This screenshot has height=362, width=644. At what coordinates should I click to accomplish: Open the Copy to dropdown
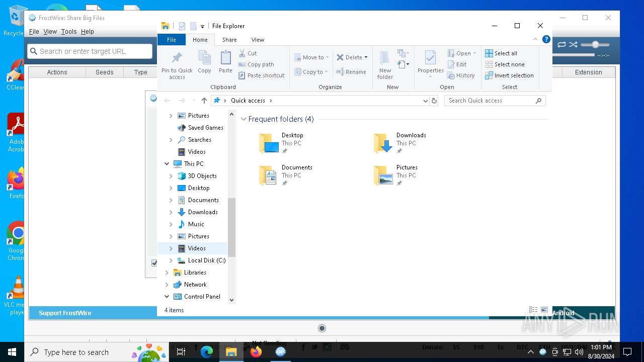tap(311, 72)
